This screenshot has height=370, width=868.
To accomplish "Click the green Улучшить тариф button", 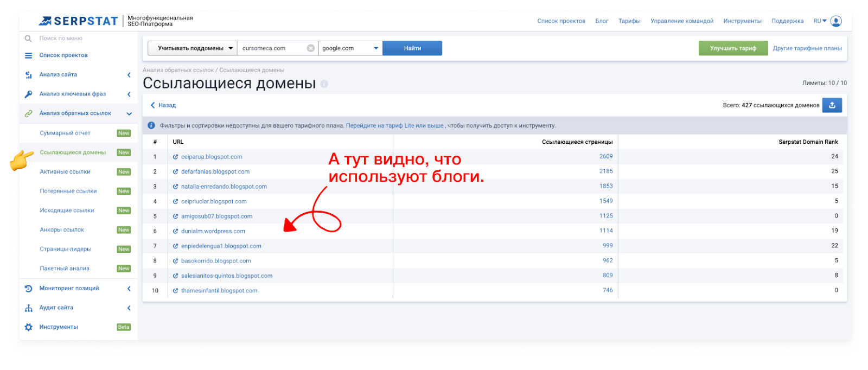I will point(733,48).
